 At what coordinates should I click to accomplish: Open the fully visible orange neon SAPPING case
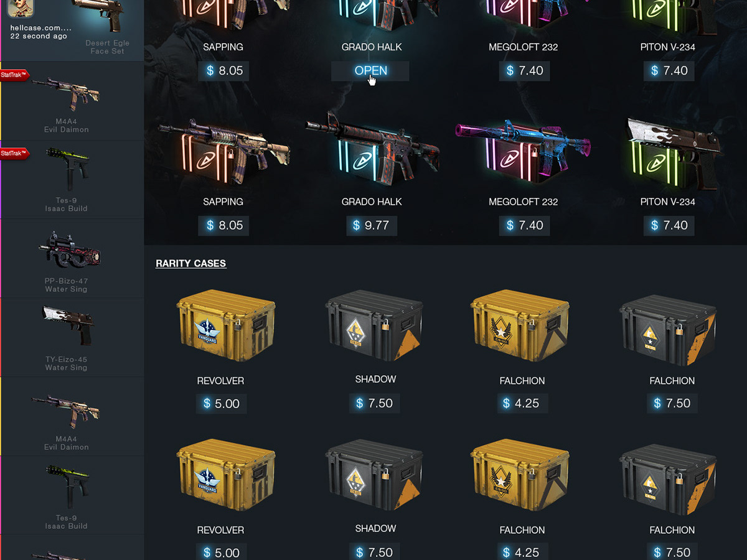point(223,151)
